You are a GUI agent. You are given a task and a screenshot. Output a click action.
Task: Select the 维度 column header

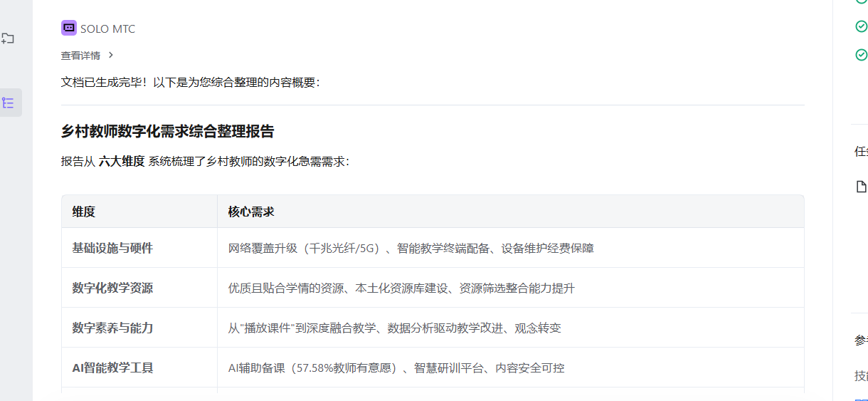83,212
